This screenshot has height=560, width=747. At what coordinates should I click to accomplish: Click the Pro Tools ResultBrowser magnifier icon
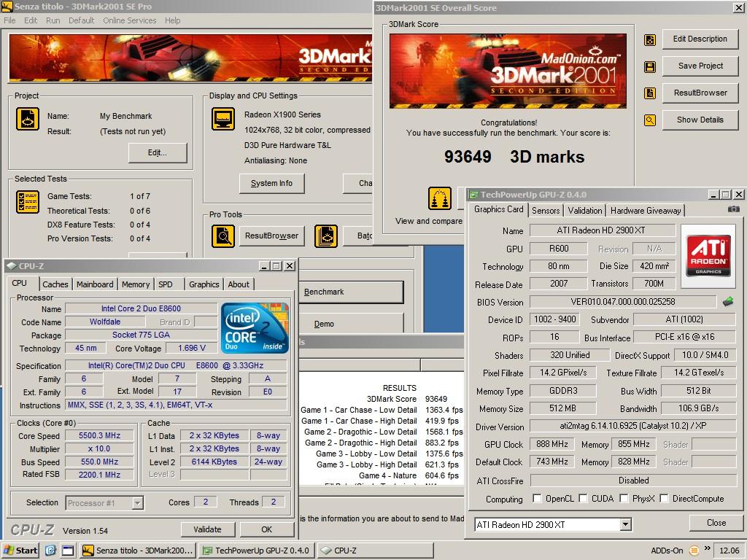(x=223, y=236)
